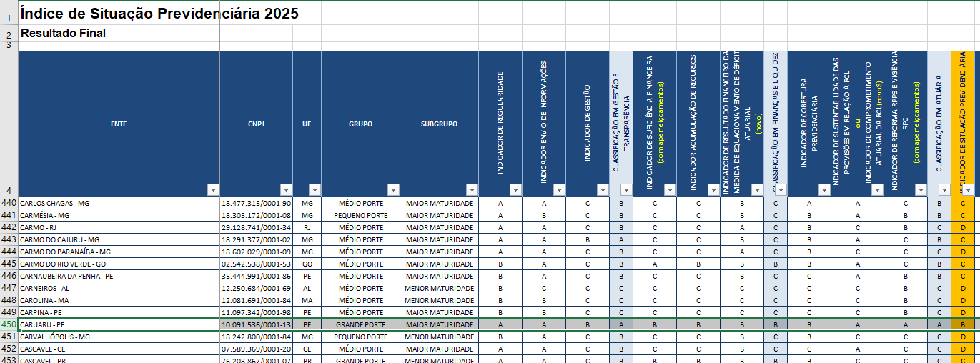The image size is (980, 363).
Task: Select row header 440
Action: pos(9,203)
